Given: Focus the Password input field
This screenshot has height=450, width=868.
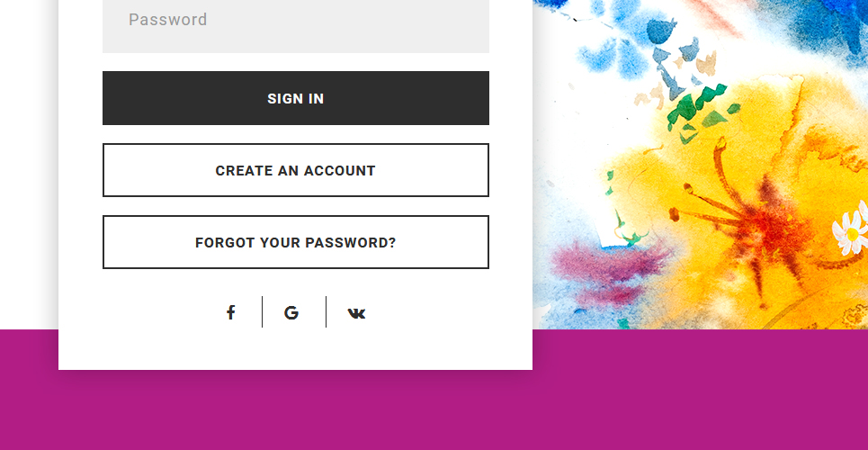Looking at the screenshot, I should 296,26.
